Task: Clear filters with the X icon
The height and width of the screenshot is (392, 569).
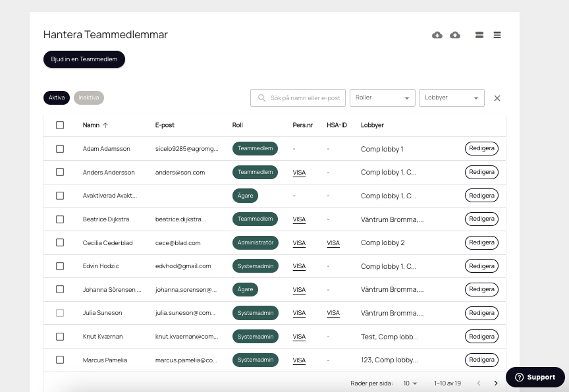Action: (497, 98)
